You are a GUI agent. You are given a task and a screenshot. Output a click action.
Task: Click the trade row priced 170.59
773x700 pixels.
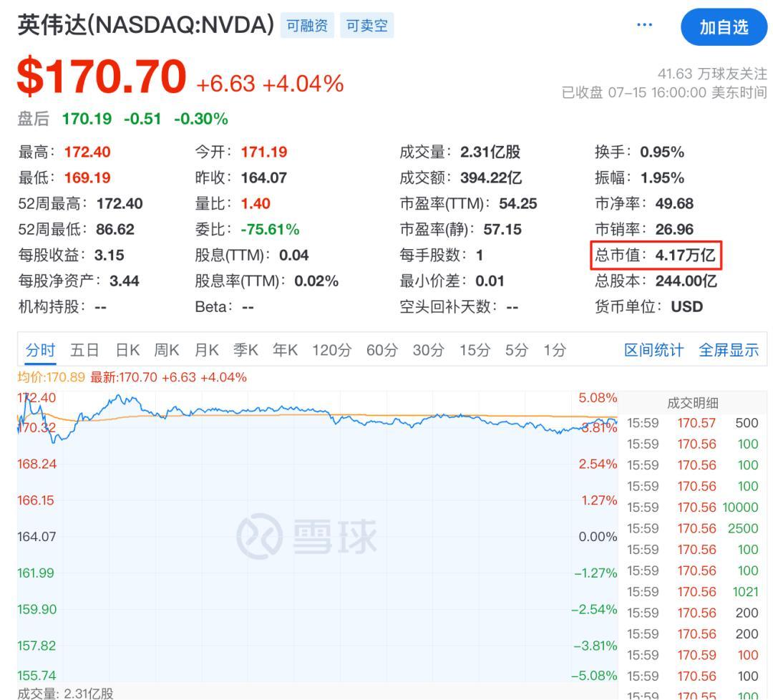point(693,655)
